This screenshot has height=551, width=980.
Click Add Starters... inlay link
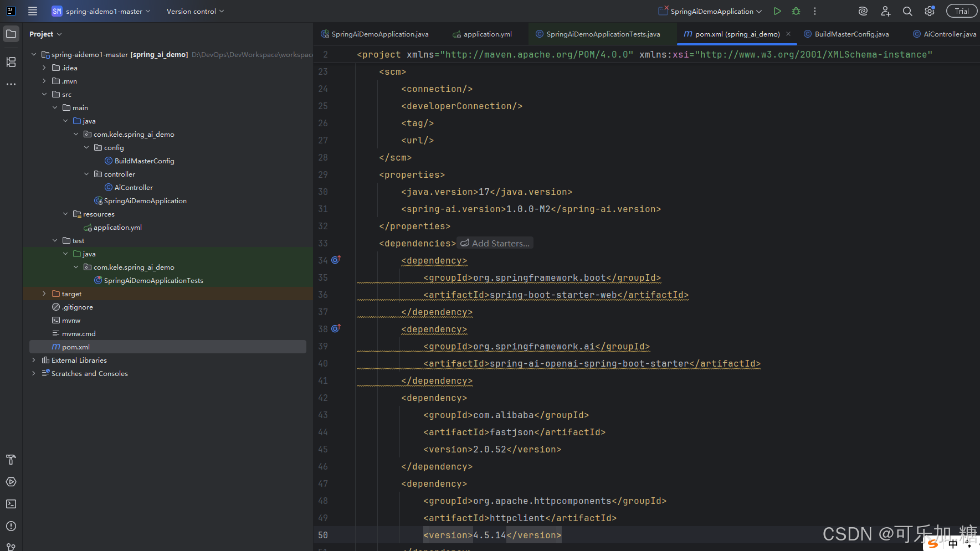(x=495, y=243)
